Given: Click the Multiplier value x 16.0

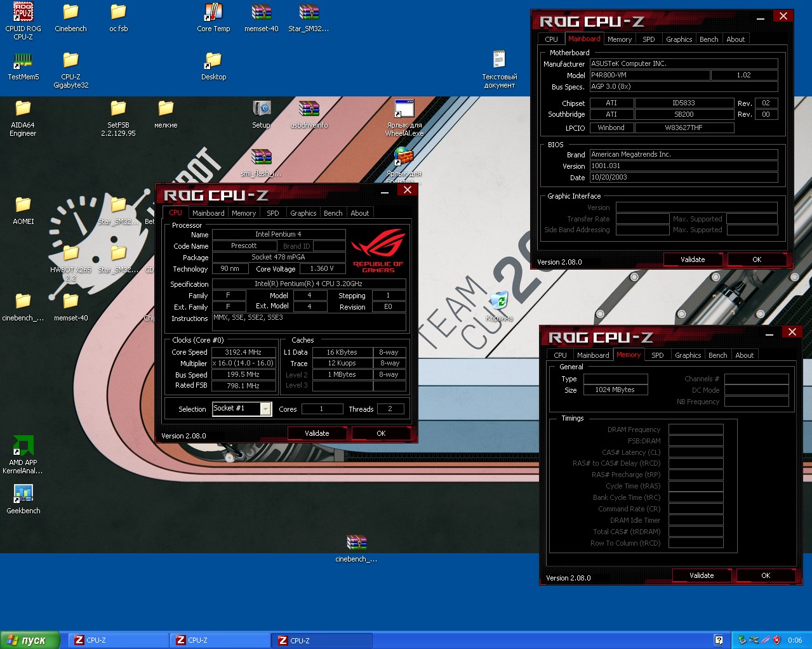Looking at the screenshot, I should (x=244, y=364).
